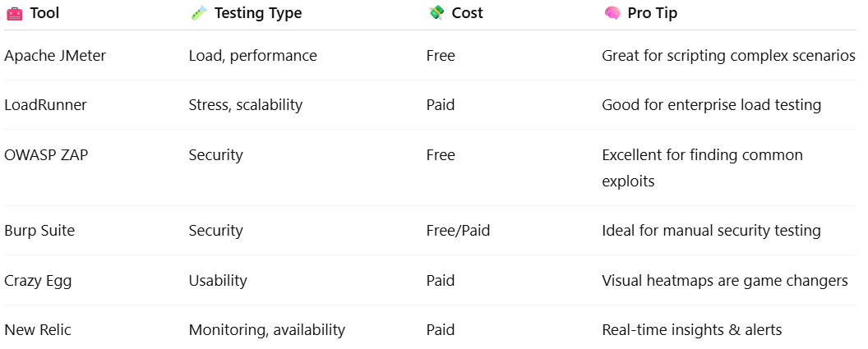Click the flying money icon beside Cost
868x349 pixels.
(x=436, y=12)
